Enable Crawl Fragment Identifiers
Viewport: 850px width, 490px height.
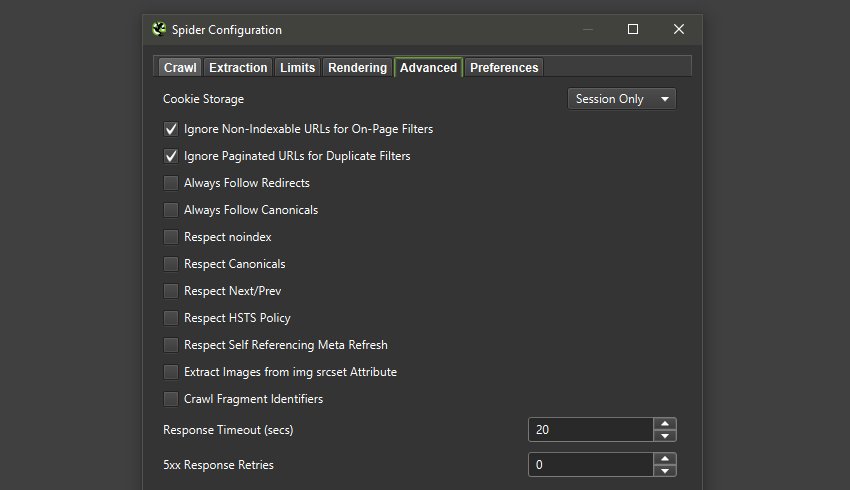pos(171,399)
